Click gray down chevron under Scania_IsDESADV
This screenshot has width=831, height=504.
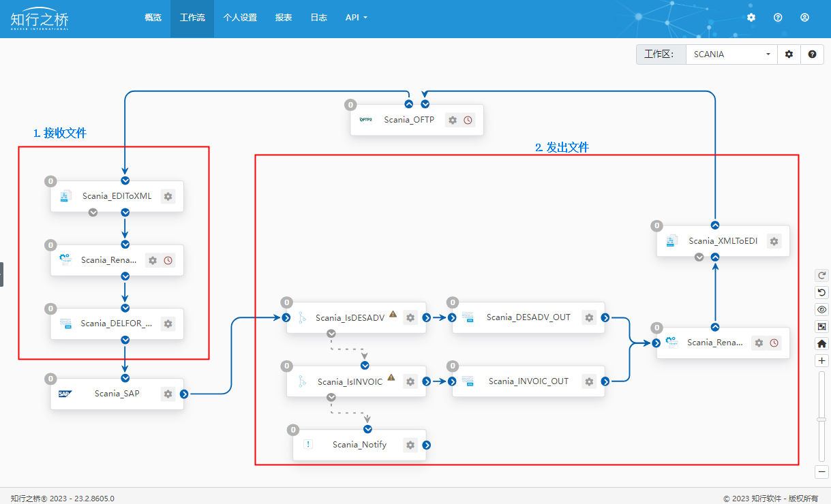click(x=331, y=334)
